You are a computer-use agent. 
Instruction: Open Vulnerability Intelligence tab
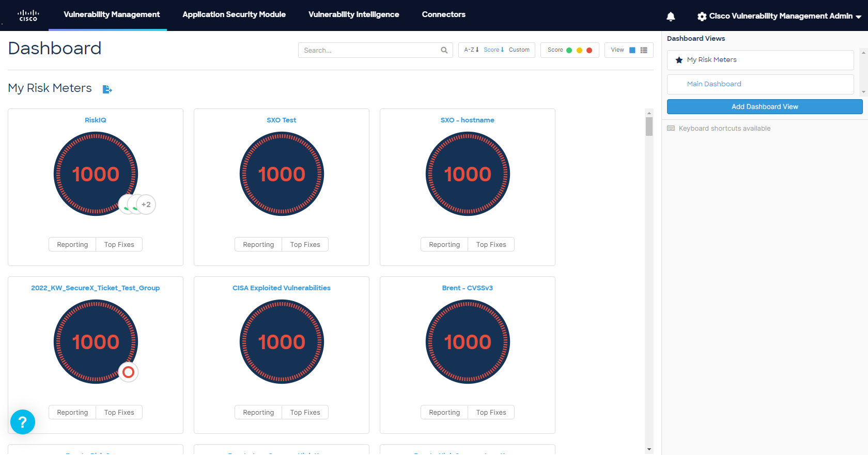(354, 14)
